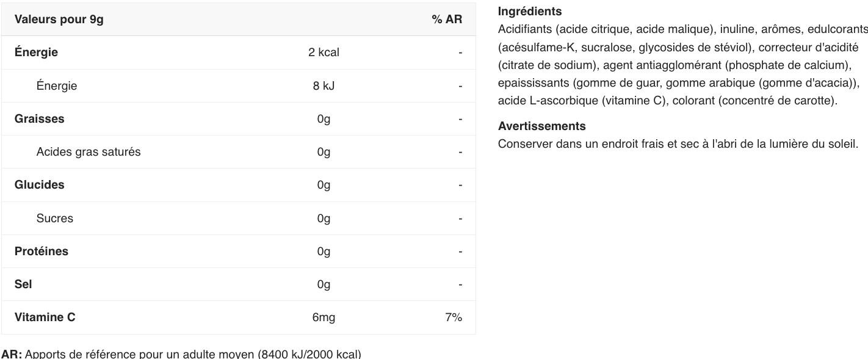Click the "Vitamine C" row label
This screenshot has width=868, height=359.
45,317
